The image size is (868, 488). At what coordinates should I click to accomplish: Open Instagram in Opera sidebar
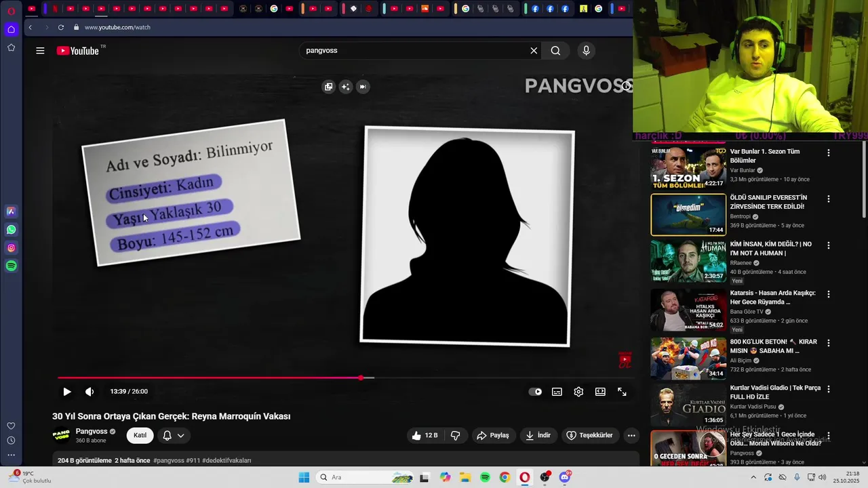point(11,248)
